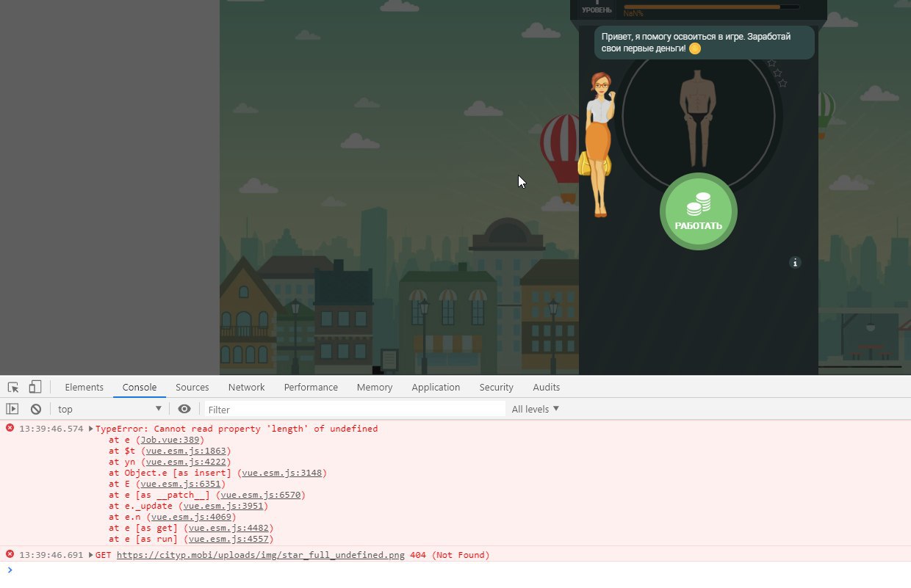This screenshot has height=588, width=911.
Task: Click the 404 (Not Found) text
Action: pyautogui.click(x=450, y=555)
